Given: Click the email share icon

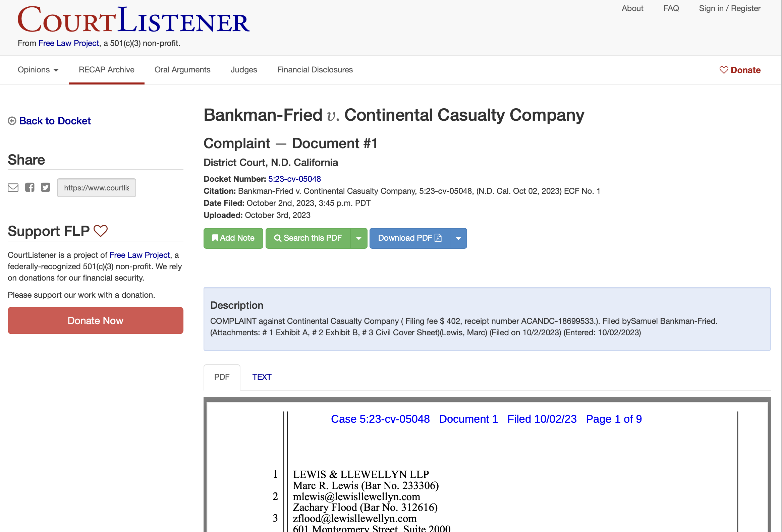Looking at the screenshot, I should tap(12, 187).
